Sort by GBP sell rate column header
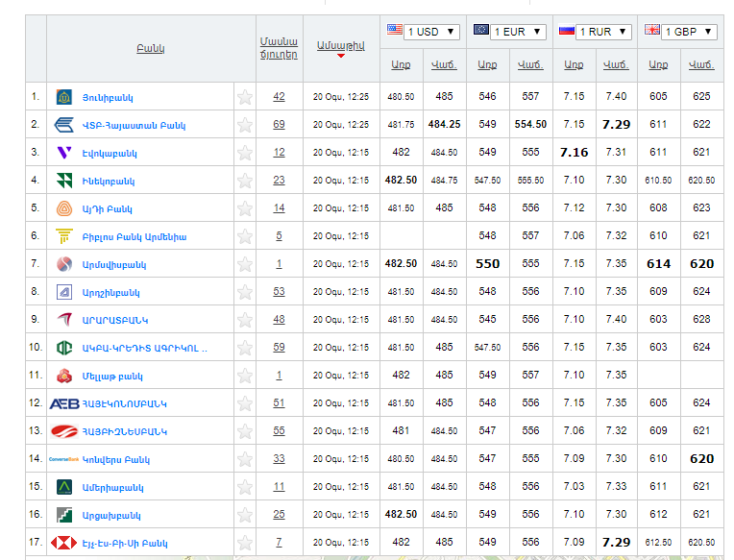The width and height of the screenshot is (734, 560). tap(701, 65)
